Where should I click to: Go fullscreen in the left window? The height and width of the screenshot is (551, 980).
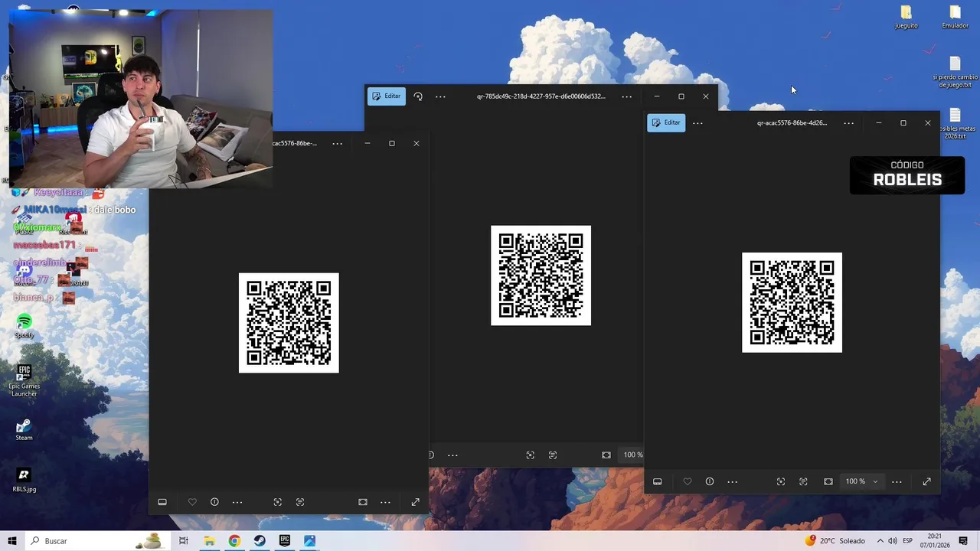click(415, 502)
